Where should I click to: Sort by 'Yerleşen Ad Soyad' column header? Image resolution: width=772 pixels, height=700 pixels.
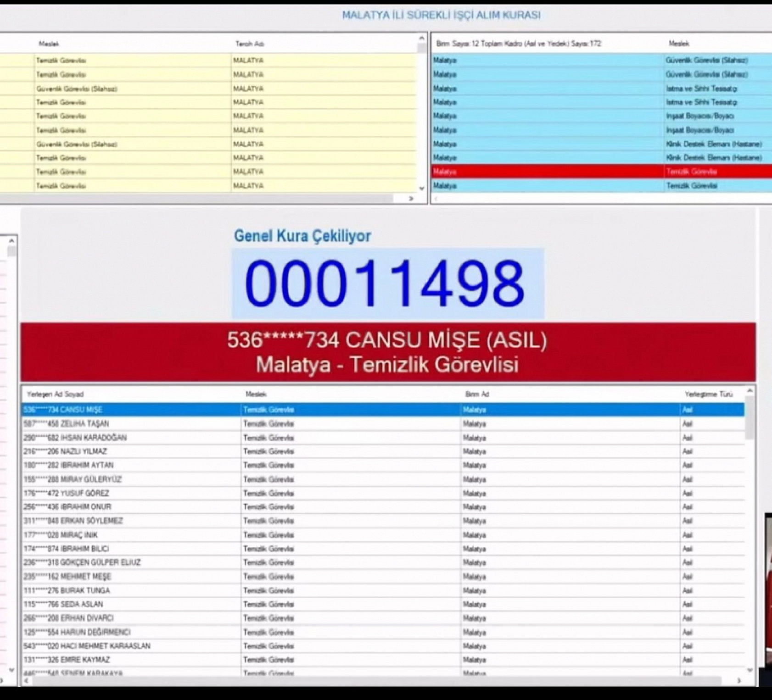point(55,394)
